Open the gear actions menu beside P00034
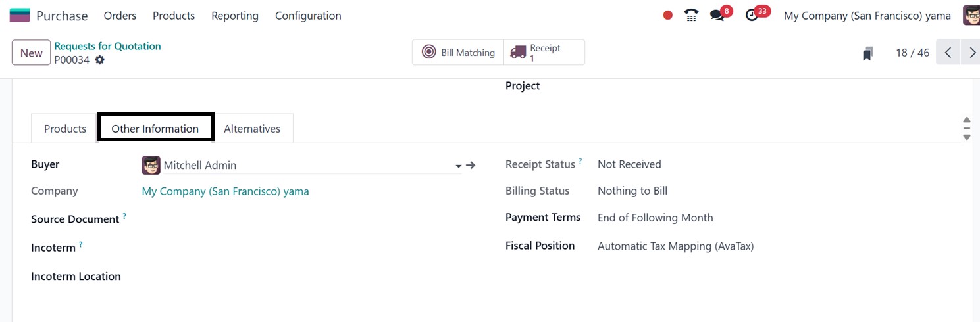The height and width of the screenshot is (322, 980). coord(99,60)
